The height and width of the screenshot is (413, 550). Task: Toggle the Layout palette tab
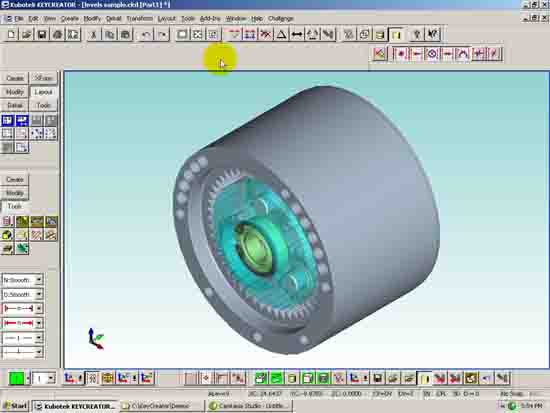tap(44, 92)
